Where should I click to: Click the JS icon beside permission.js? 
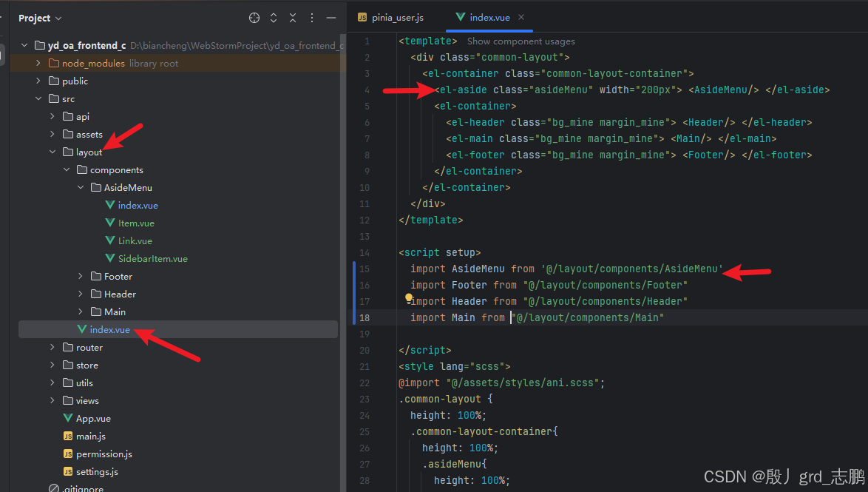click(x=68, y=454)
